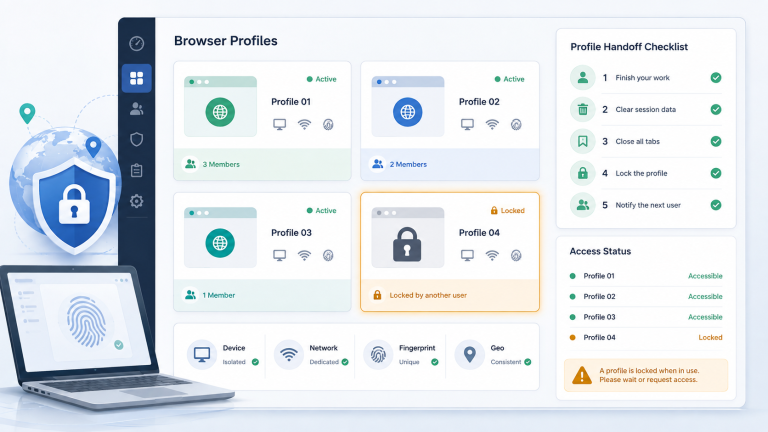768x432 pixels.
Task: Open the Profile 03 browser thumbnail
Action: [220, 238]
